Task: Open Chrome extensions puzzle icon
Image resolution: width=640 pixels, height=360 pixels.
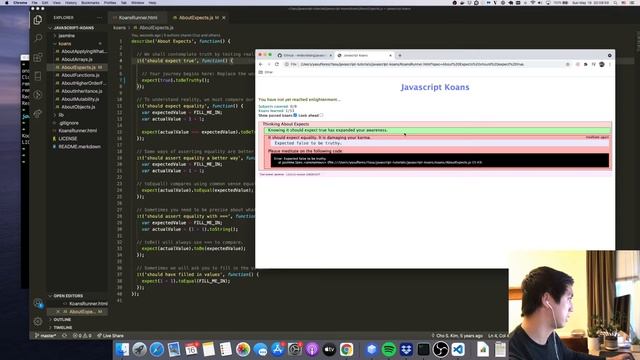Action: tap(586, 64)
